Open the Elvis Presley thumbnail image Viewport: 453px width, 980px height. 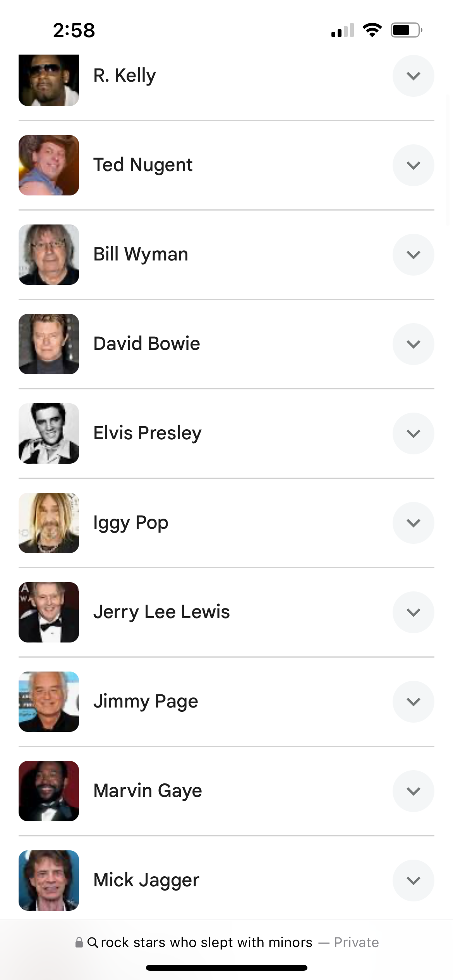pos(49,433)
